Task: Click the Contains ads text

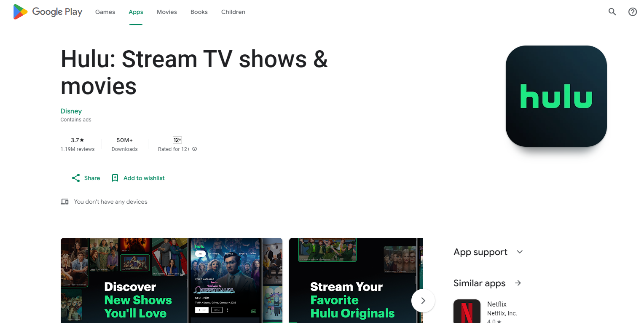Action: tap(76, 120)
